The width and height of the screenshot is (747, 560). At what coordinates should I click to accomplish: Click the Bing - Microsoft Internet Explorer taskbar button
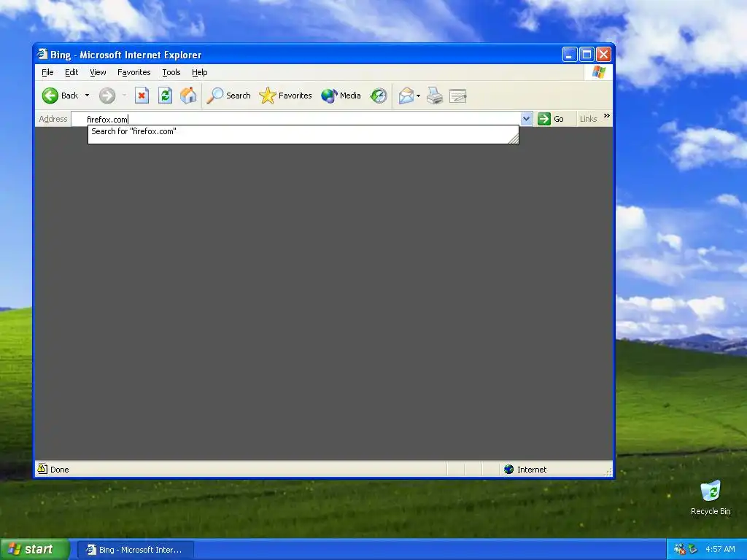[x=136, y=550]
